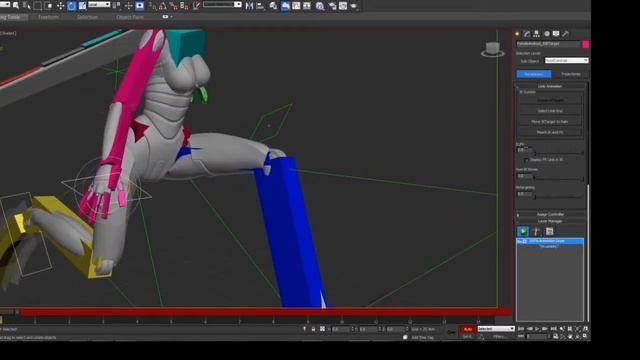Toggle the Display FK Limb in IK checkbox

(x=527, y=160)
